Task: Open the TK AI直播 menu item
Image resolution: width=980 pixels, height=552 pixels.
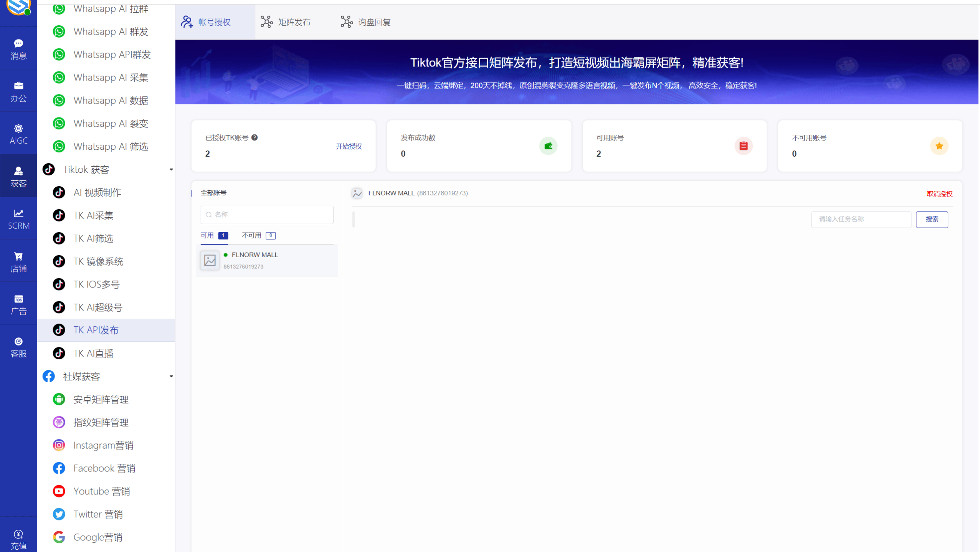Action: click(93, 353)
